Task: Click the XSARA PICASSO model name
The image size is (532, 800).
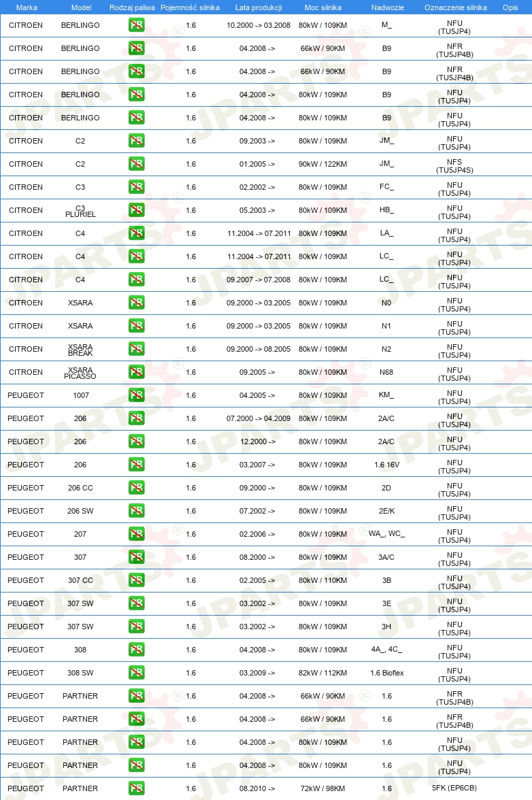Action: tap(80, 373)
